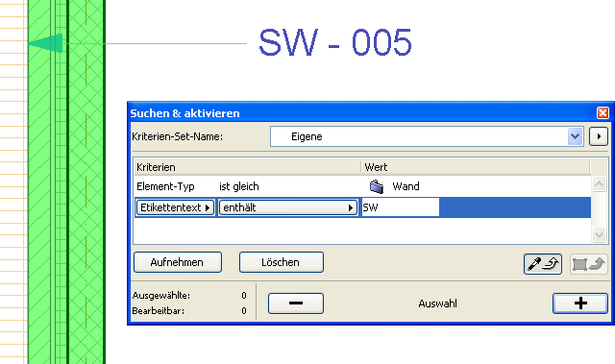Click the Wert column header
This screenshot has width=615, height=364.
(476, 167)
